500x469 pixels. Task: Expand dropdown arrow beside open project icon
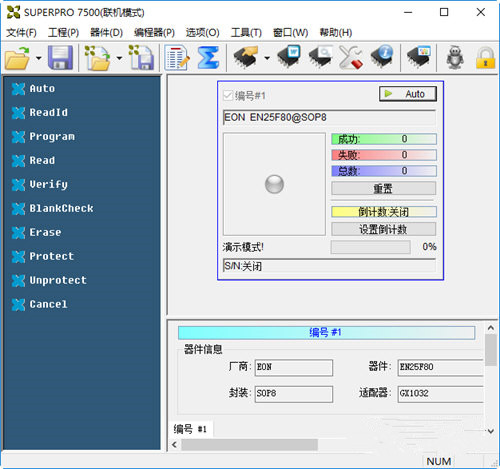[x=119, y=58]
